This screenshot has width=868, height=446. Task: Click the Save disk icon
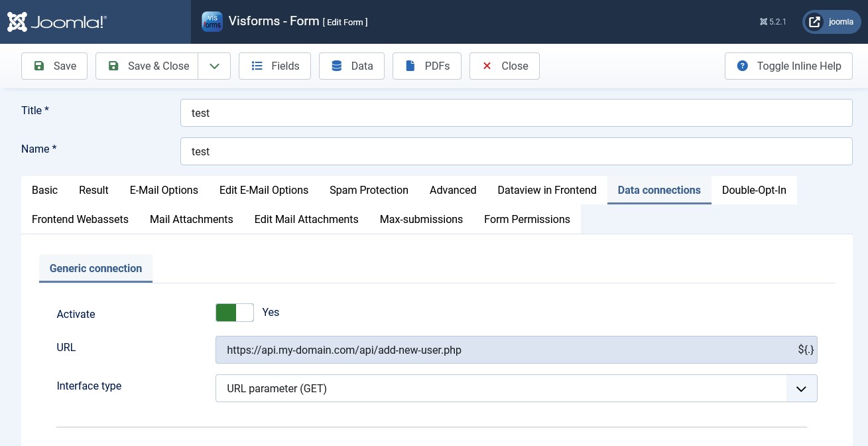click(x=39, y=66)
